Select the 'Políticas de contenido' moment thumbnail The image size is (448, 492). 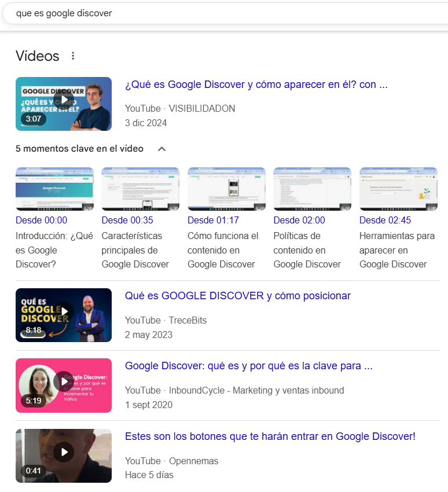point(313,189)
